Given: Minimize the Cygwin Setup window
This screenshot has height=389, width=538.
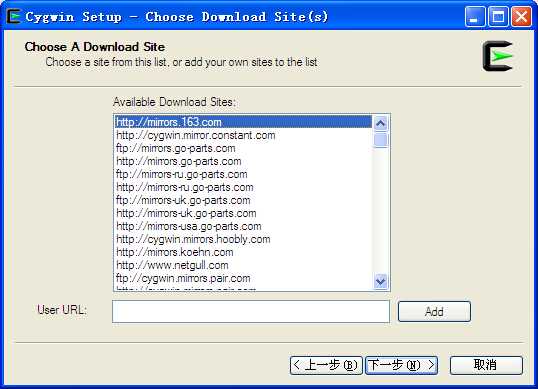Looking at the screenshot, I should point(475,16).
